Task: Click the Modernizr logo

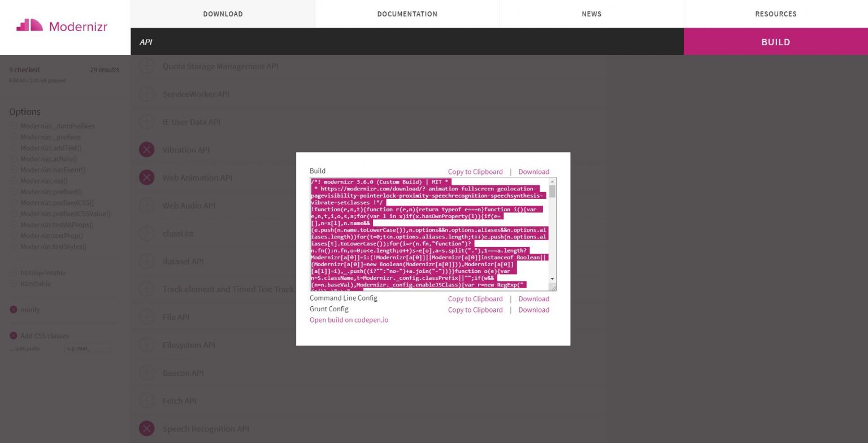Action: pos(61,25)
